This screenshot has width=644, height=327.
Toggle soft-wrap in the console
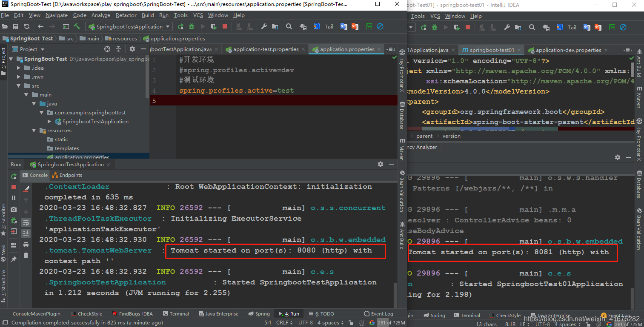26,222
